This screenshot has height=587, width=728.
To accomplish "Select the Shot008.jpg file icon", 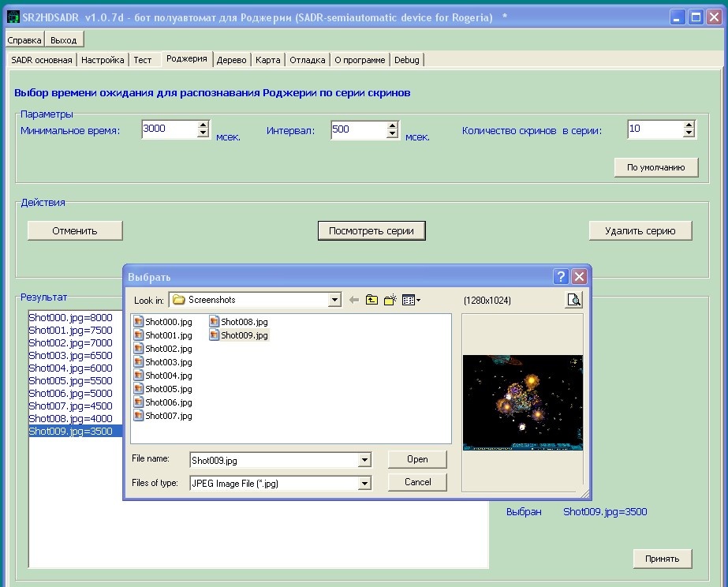I will tap(214, 321).
